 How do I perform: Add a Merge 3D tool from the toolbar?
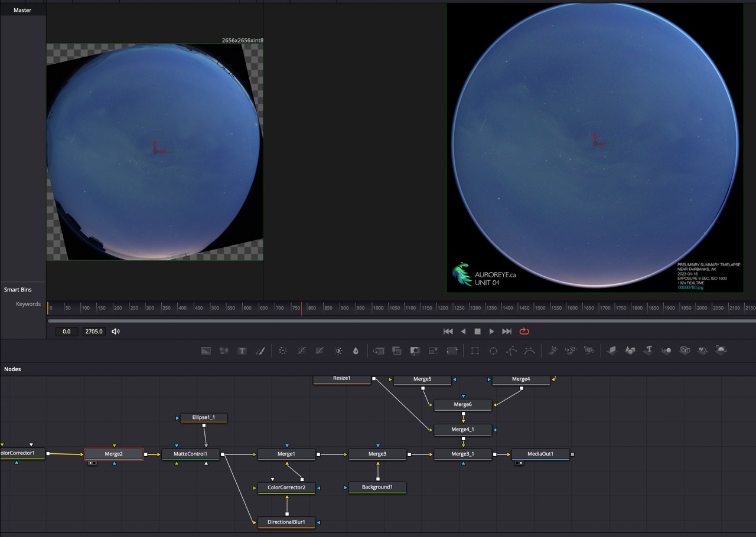[x=667, y=351]
